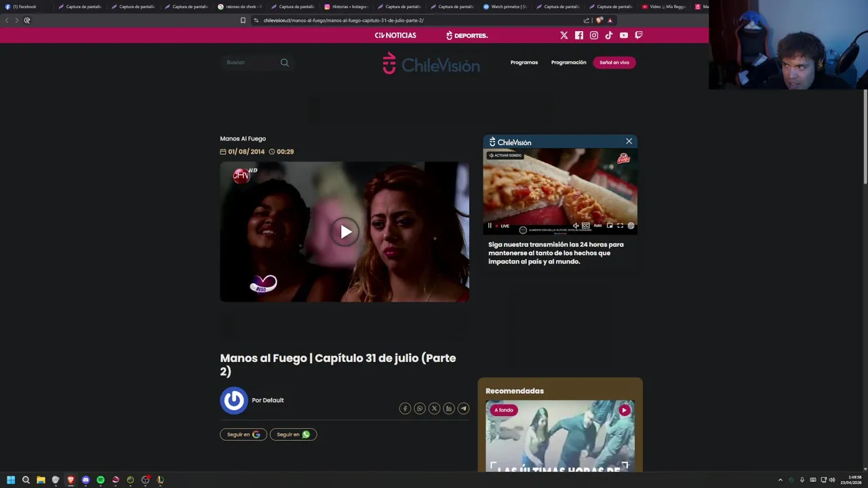The width and height of the screenshot is (868, 488).
Task: Enable picture-in-picture in live player
Action: tap(610, 226)
